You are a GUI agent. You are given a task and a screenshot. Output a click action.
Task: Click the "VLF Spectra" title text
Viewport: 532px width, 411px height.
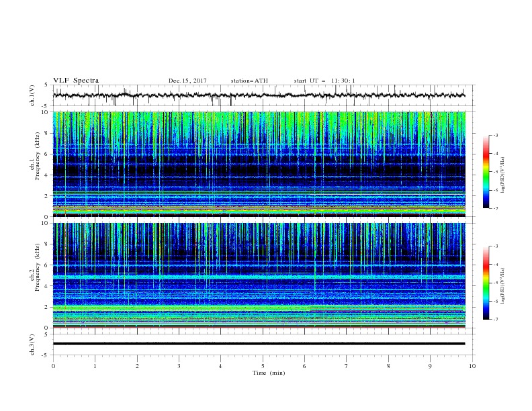click(x=76, y=81)
